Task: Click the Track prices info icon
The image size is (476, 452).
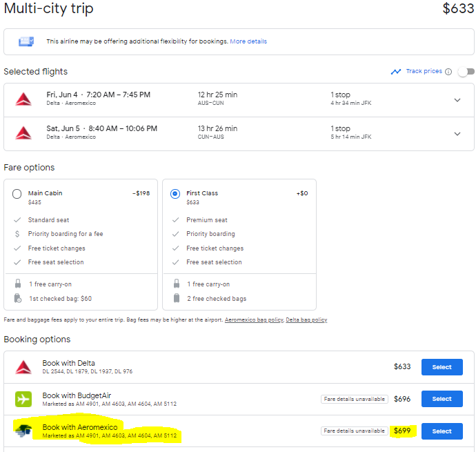Action: coord(448,72)
